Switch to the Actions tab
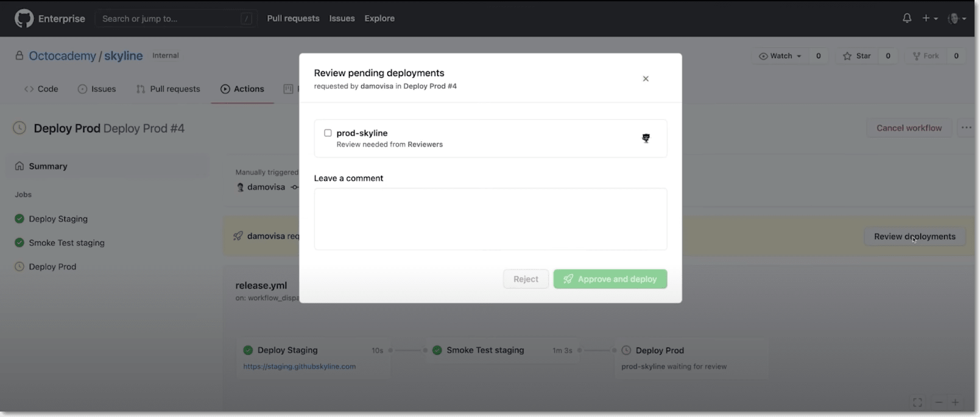The image size is (980, 417). click(242, 89)
